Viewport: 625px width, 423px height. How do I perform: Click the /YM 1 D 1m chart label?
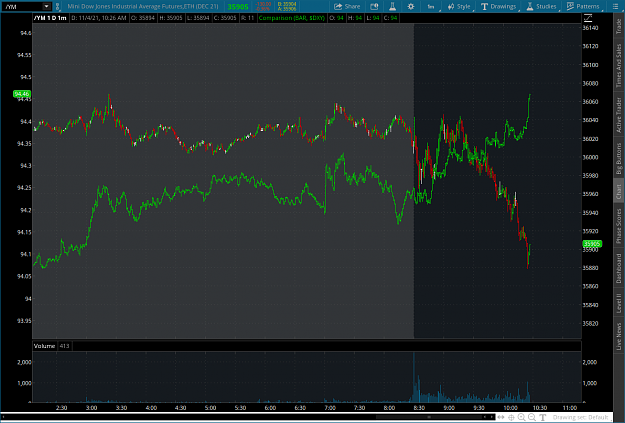(x=50, y=18)
